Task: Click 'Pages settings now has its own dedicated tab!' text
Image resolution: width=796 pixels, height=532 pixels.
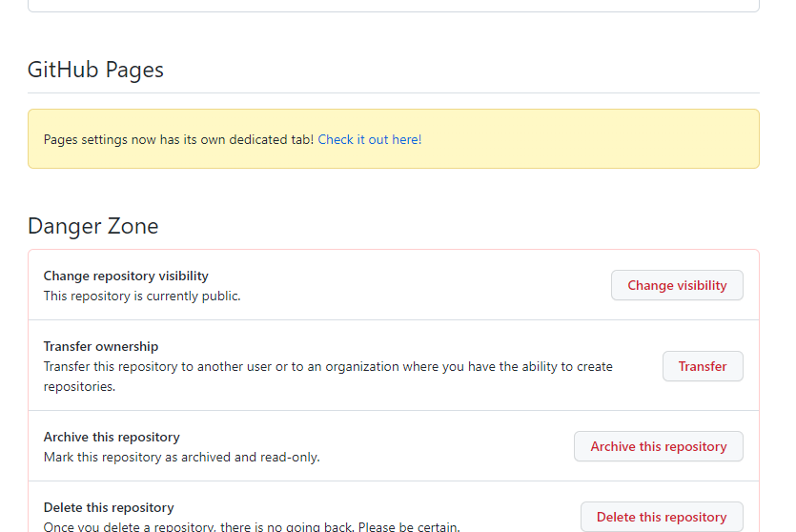Action: click(x=178, y=139)
